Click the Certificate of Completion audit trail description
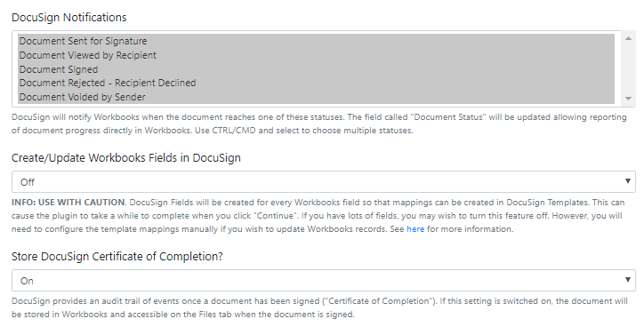The image size is (644, 335). click(x=319, y=307)
